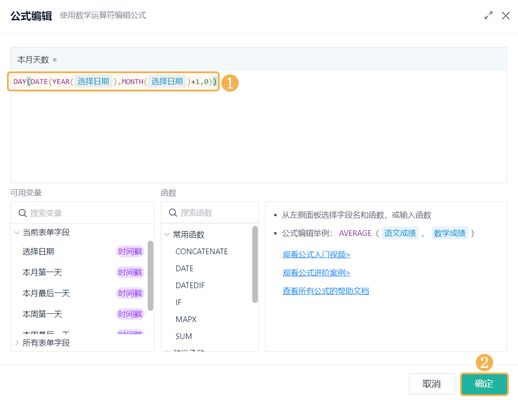Click the 确定 confirm button
The height and width of the screenshot is (400, 518).
[484, 384]
